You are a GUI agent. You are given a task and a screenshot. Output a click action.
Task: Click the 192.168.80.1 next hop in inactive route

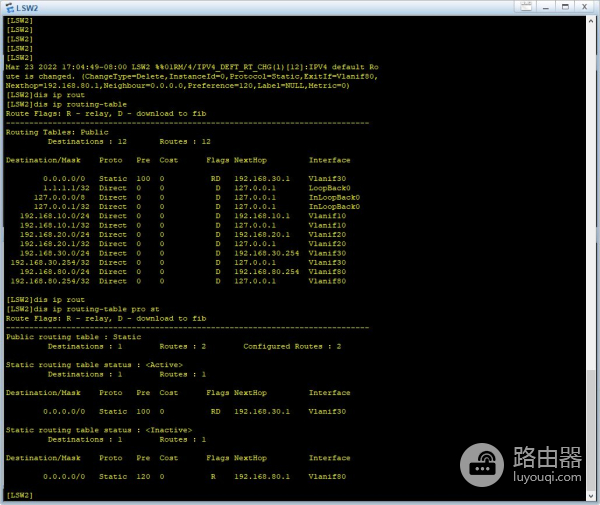(x=260, y=476)
